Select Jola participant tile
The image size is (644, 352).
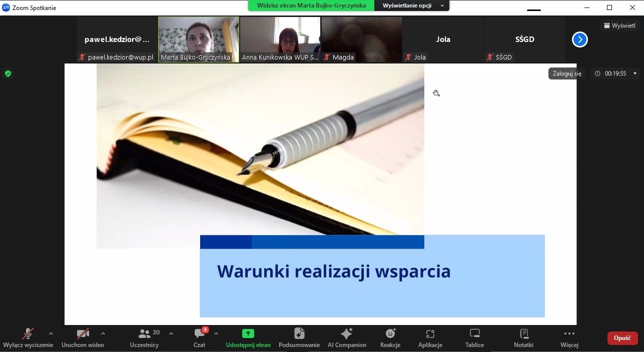pyautogui.click(x=443, y=39)
